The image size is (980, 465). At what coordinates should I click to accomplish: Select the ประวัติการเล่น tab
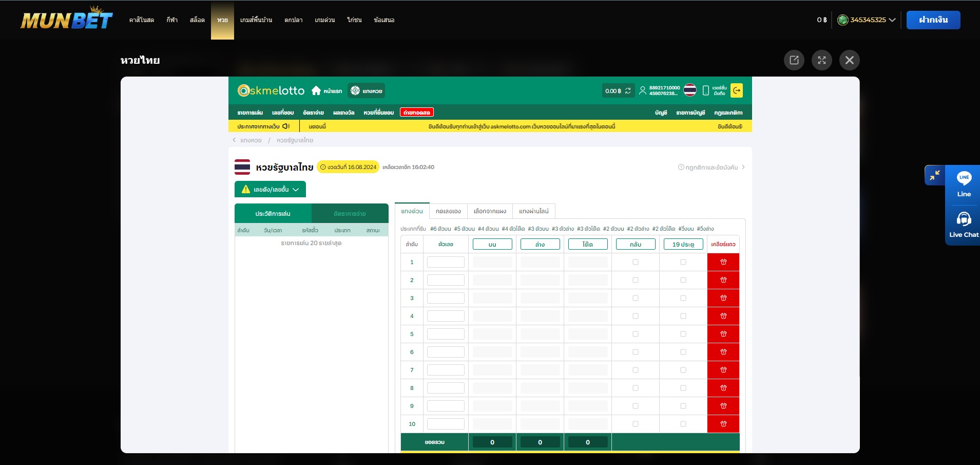click(273, 213)
